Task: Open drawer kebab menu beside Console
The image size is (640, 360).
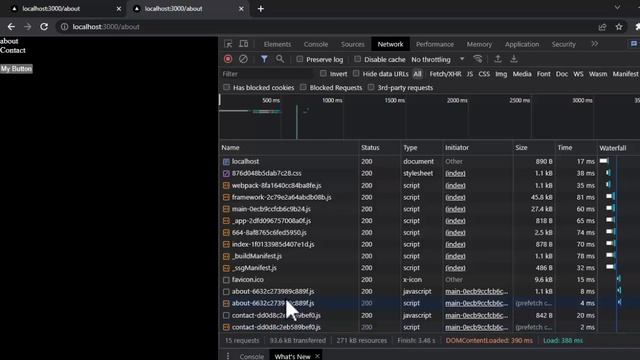Action: 228,356
